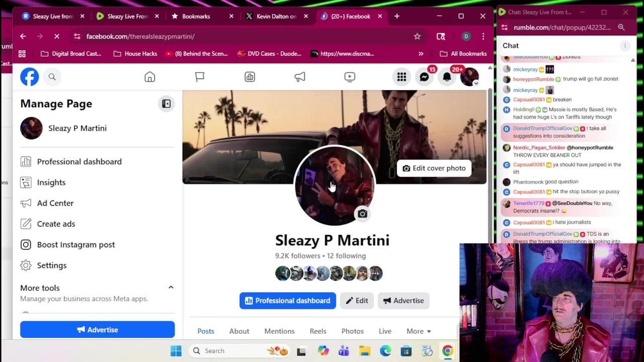Click Advertise button under profile
644x362 pixels.
404,301
